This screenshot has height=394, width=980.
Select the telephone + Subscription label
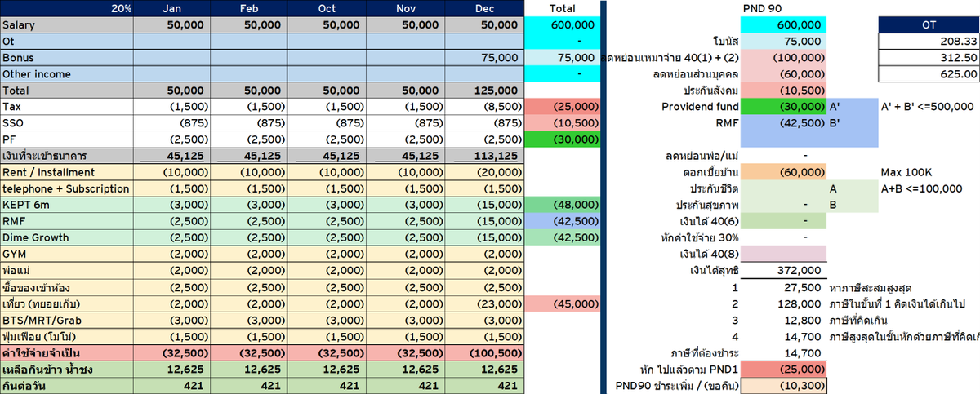coord(67,188)
